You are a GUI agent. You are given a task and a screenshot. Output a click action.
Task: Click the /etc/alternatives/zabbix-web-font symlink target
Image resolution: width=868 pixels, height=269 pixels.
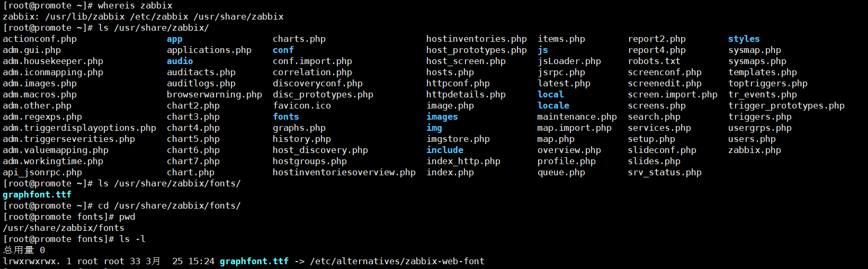coord(397,262)
